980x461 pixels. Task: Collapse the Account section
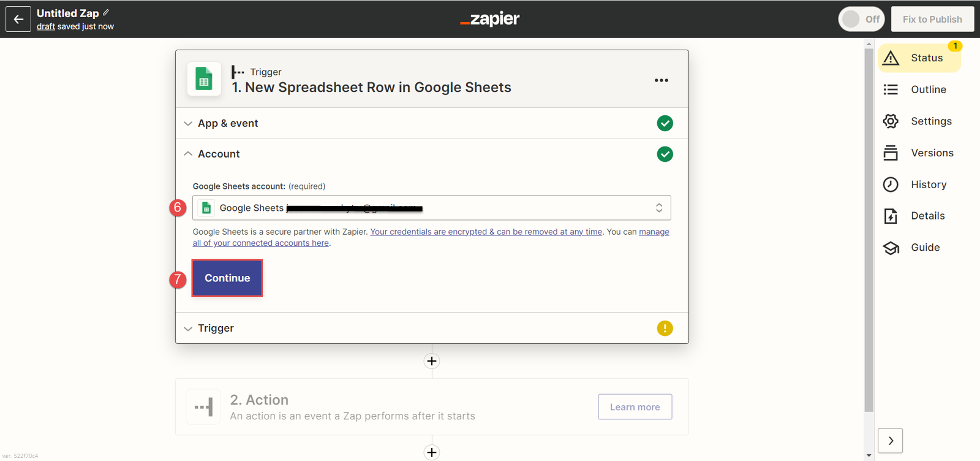coord(219,154)
